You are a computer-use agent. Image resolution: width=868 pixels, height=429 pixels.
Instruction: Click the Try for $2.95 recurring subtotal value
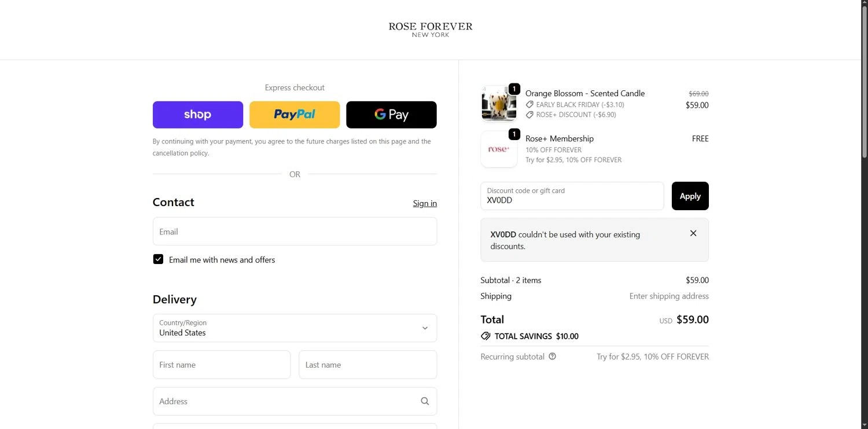pos(653,357)
